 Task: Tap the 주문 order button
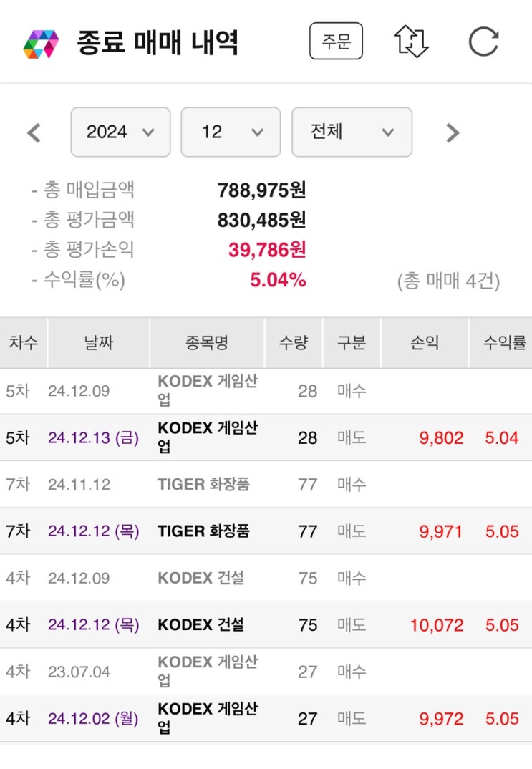coord(336,42)
